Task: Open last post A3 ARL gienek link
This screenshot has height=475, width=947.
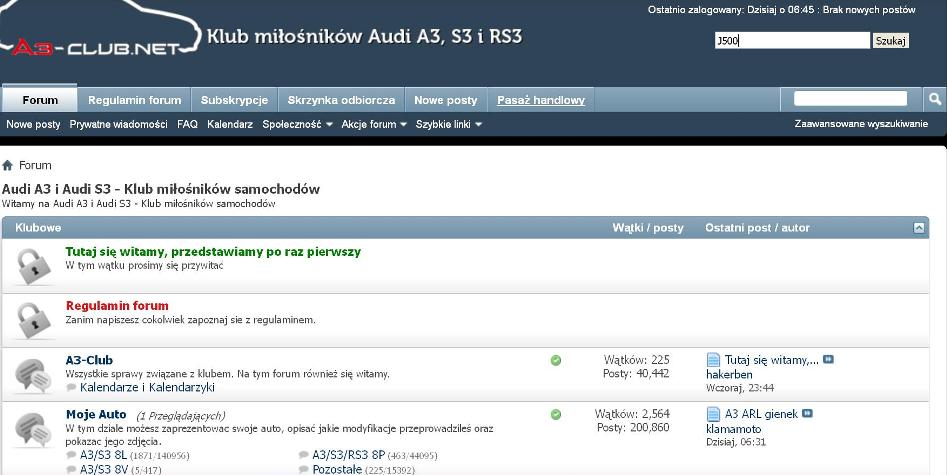Action: [x=761, y=414]
